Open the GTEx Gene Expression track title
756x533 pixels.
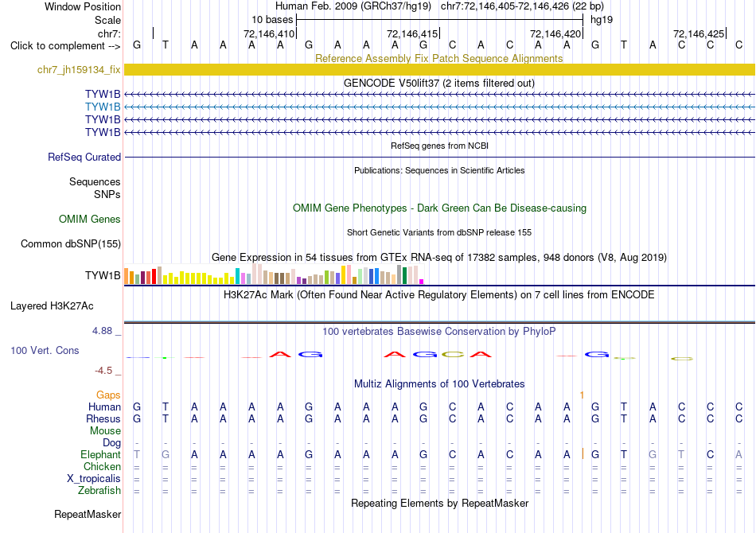click(x=439, y=257)
